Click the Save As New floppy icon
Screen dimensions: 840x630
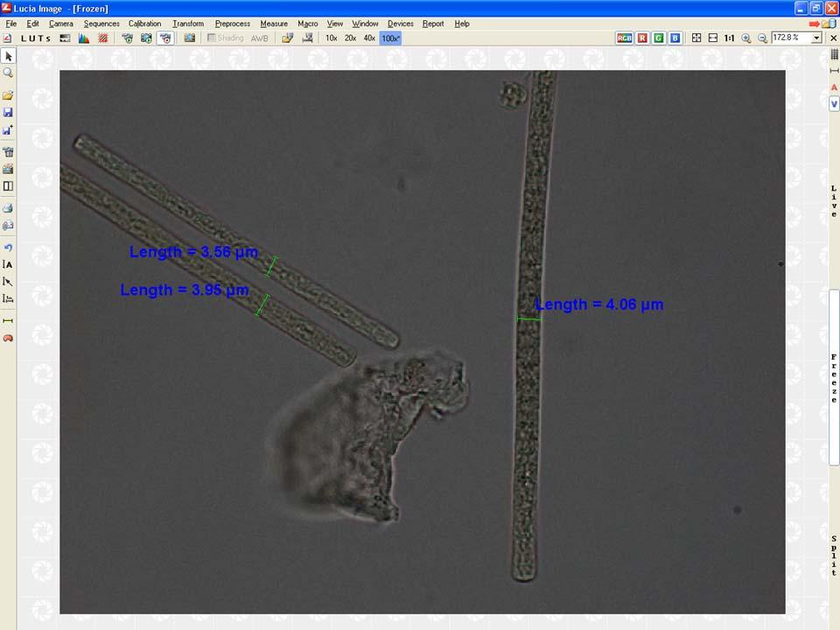click(x=8, y=129)
